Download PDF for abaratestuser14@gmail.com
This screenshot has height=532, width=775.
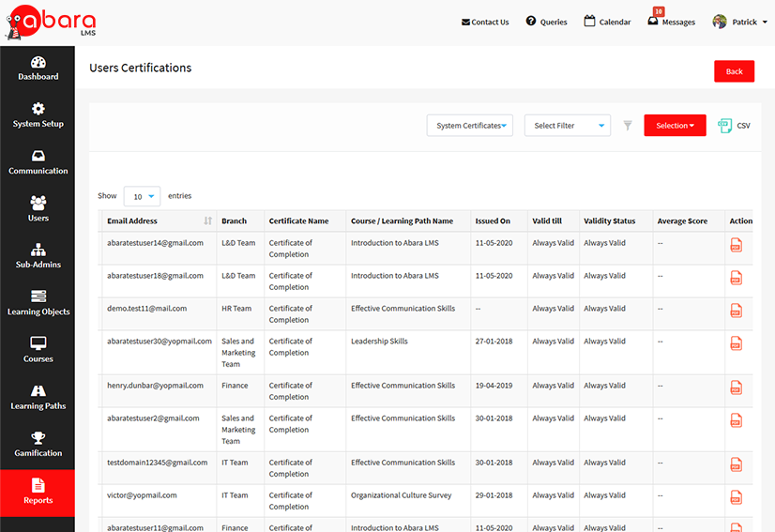[736, 245]
